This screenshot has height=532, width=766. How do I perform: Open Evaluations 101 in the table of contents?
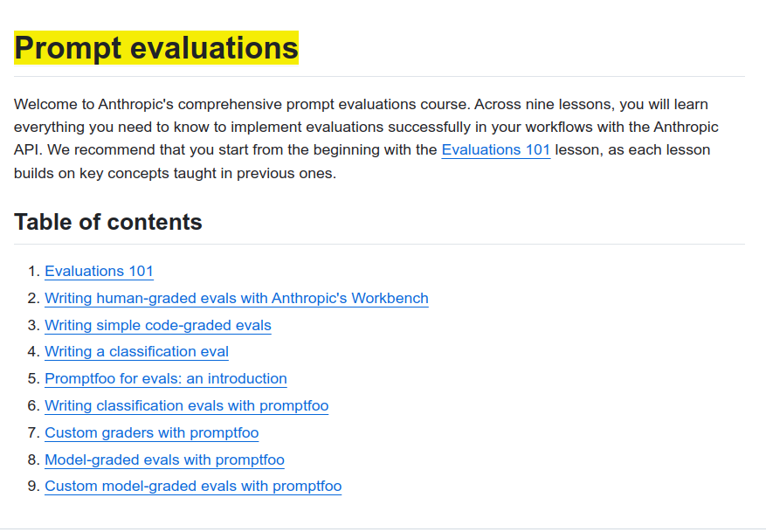99,272
